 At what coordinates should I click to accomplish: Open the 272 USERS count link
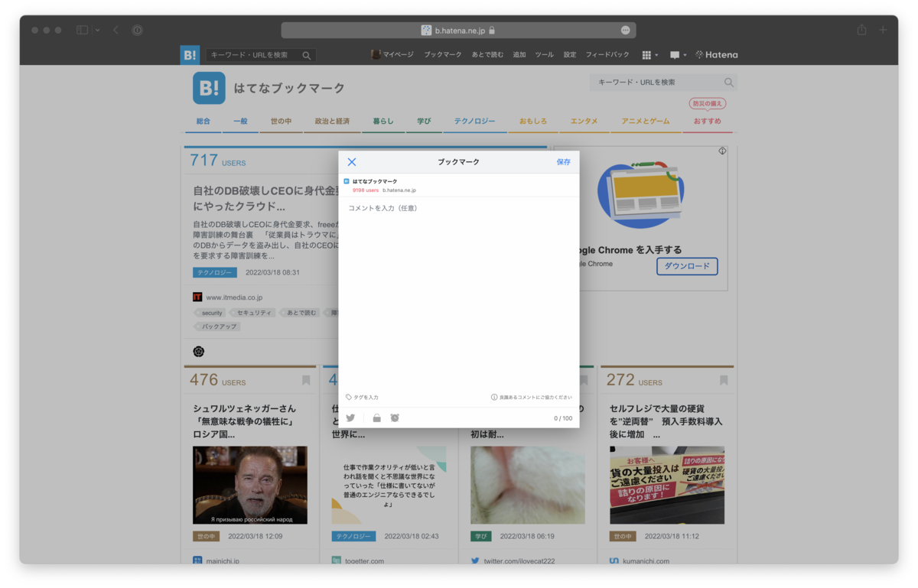(x=634, y=380)
